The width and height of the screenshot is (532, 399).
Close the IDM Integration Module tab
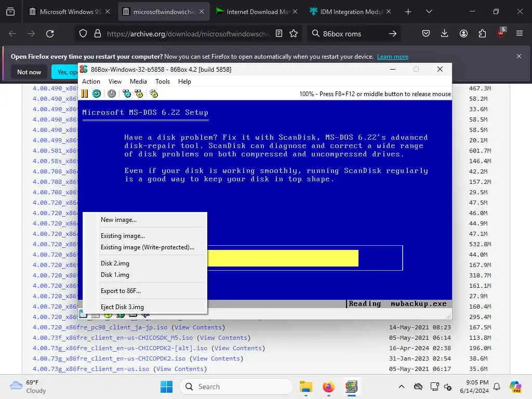[x=389, y=12]
